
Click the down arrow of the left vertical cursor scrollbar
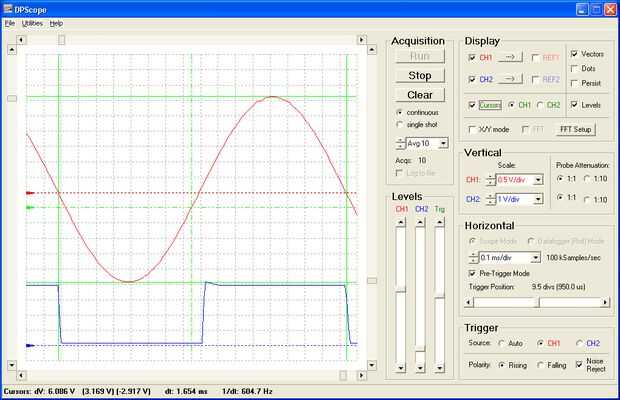coord(12,365)
